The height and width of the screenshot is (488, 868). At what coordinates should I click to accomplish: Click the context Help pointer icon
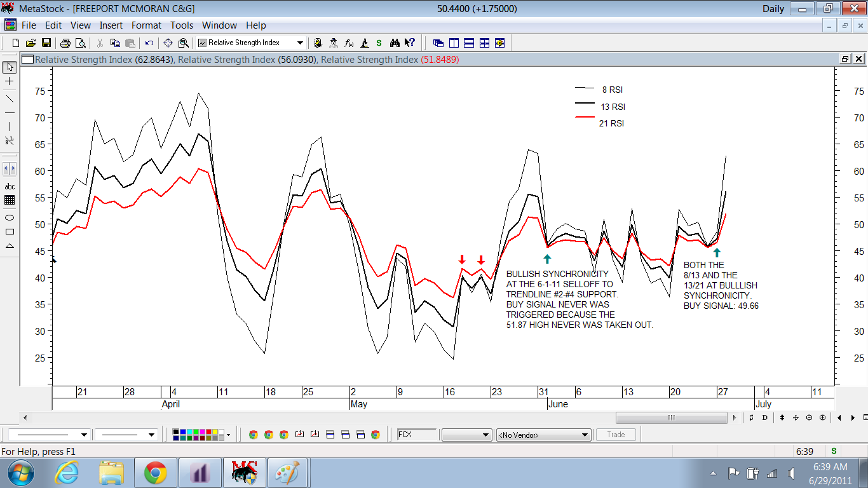[x=410, y=43]
